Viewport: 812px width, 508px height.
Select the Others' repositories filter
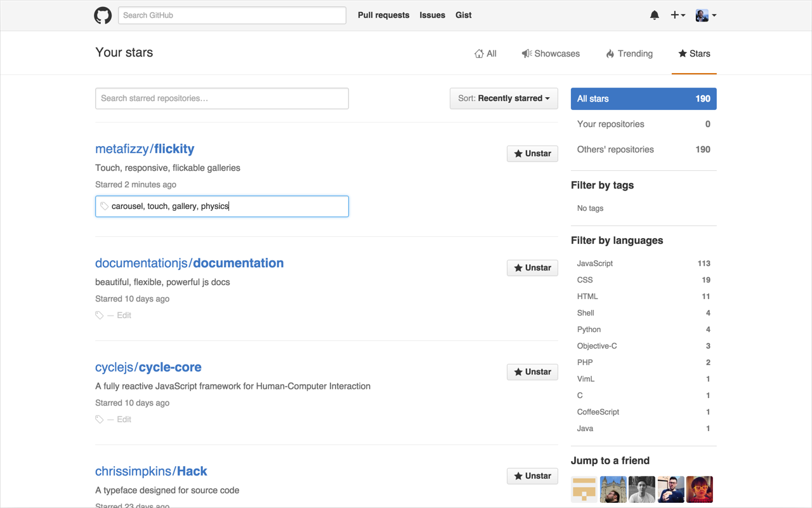pos(615,149)
